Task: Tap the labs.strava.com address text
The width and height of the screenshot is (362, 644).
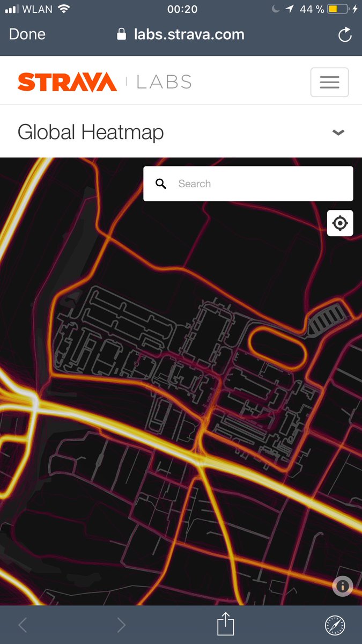Action: (x=189, y=35)
